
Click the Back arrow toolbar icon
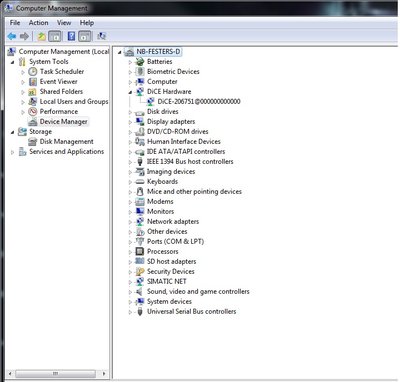[12, 36]
